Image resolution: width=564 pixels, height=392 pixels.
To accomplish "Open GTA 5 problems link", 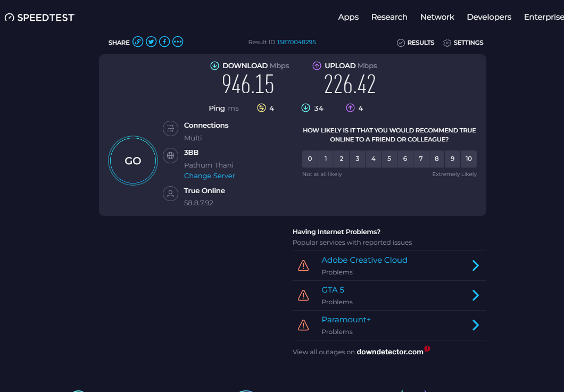I will coord(333,290).
